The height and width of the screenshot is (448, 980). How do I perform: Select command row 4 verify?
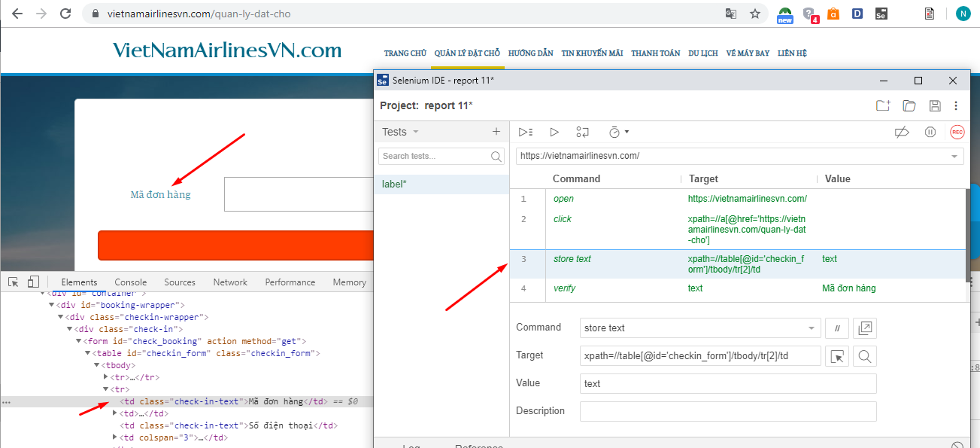point(737,288)
